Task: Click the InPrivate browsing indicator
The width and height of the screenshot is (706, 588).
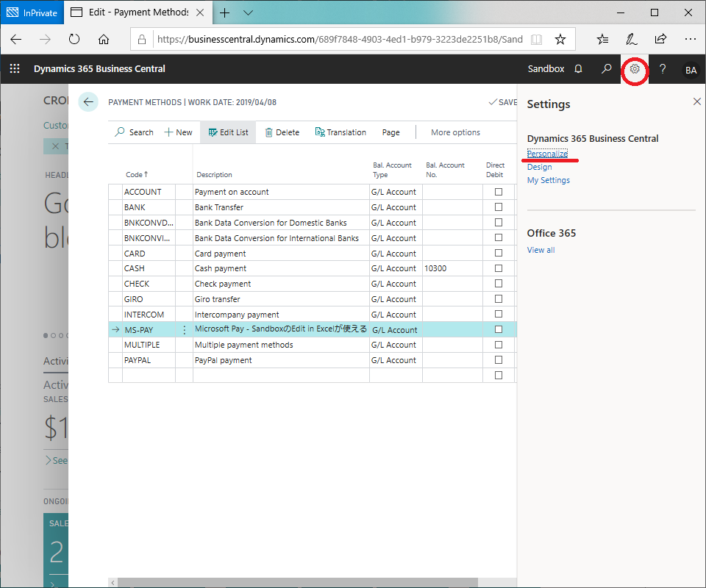Action: coord(32,12)
